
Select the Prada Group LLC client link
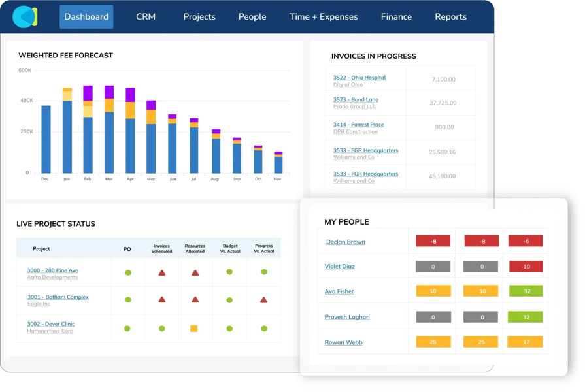[354, 106]
